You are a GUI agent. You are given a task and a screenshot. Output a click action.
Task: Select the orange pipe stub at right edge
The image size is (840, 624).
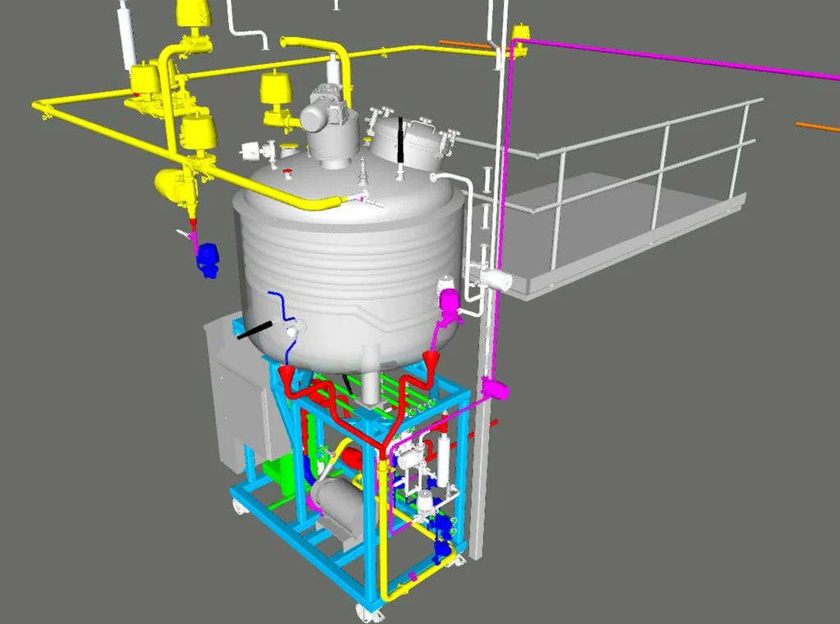pos(818,127)
